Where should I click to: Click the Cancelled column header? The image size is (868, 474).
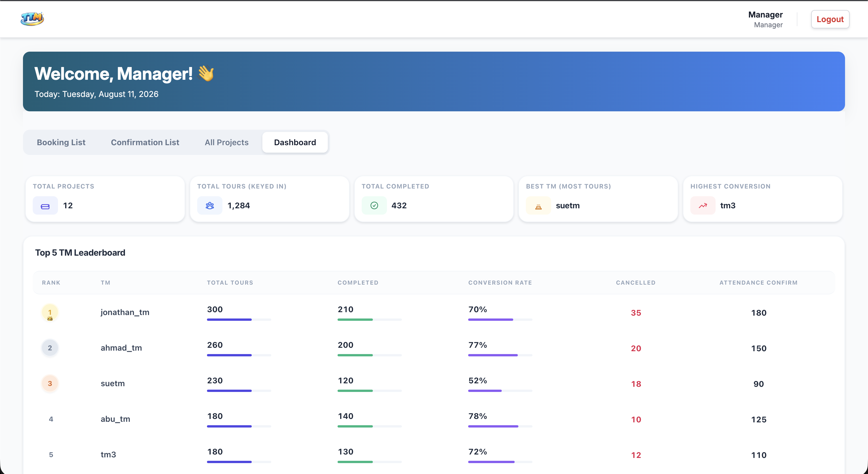(x=636, y=283)
